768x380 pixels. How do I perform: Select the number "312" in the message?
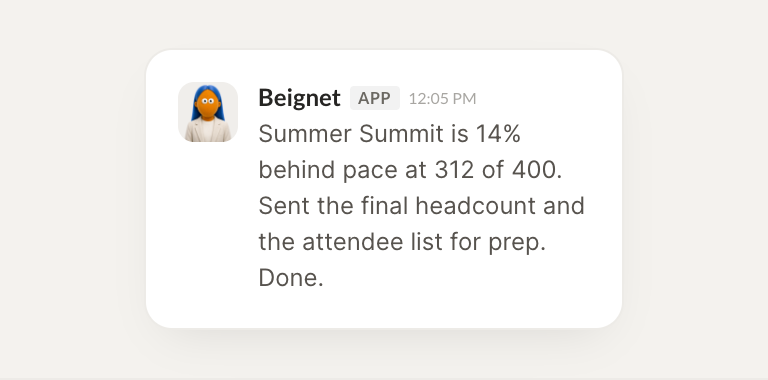point(454,170)
